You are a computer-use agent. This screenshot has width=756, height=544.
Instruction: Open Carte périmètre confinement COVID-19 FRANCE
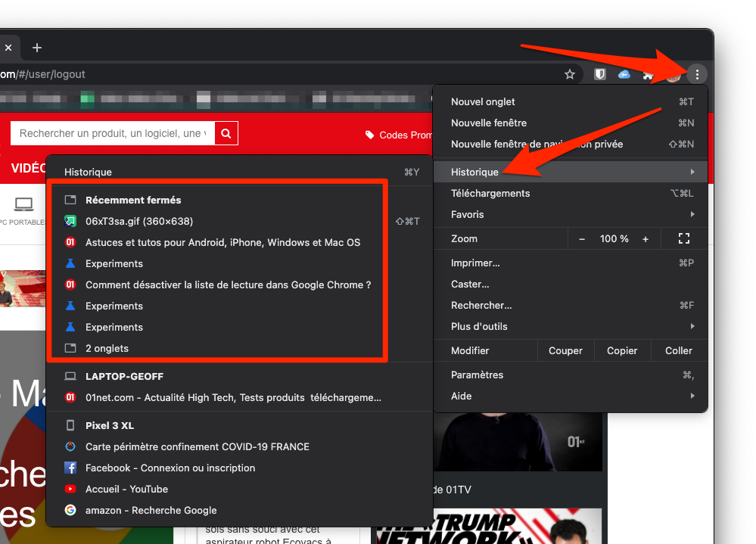[240, 446]
